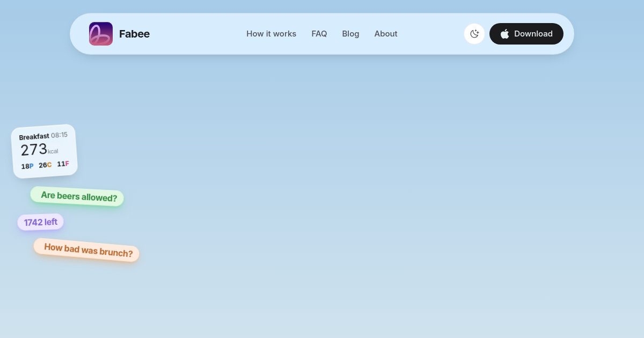Go to the FAQ section

(x=319, y=34)
